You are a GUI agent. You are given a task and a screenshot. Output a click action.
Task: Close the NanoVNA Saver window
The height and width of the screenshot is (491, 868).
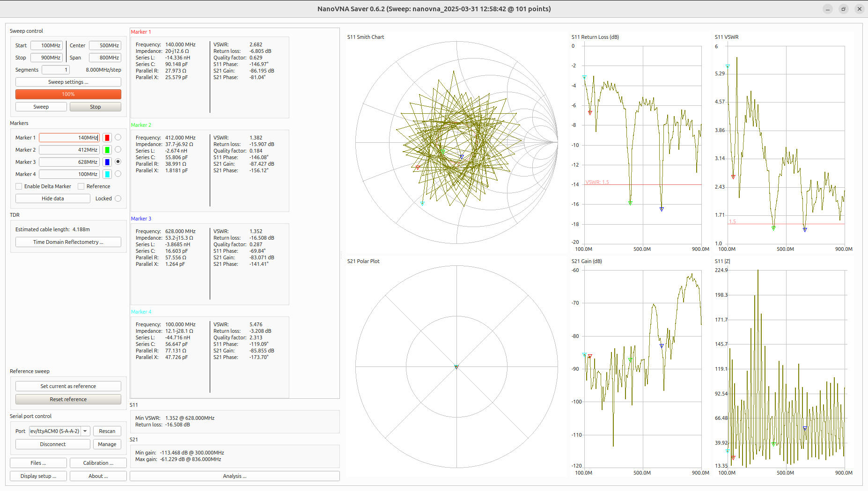(860, 9)
